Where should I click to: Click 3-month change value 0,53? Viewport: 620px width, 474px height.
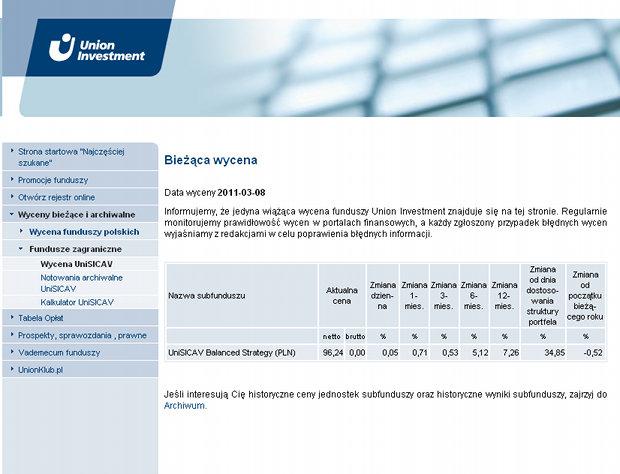pyautogui.click(x=450, y=353)
